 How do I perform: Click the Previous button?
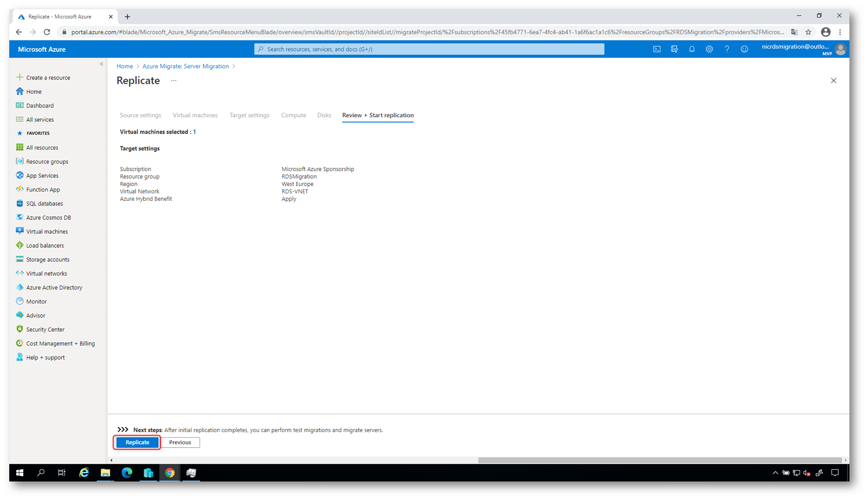180,442
